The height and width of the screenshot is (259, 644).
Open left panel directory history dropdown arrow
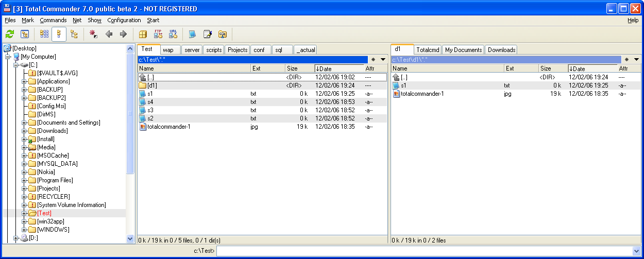(383, 60)
